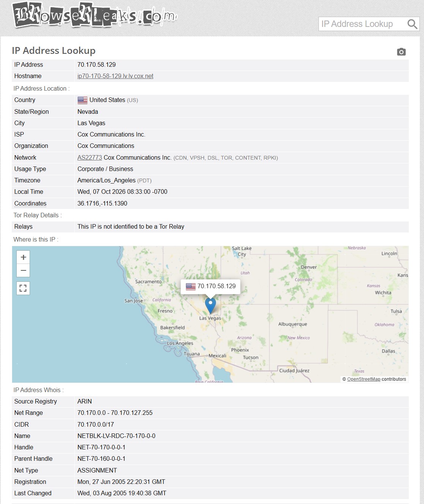The width and height of the screenshot is (424, 504).
Task: Select the America/Los_Angeles timezone value
Action: click(107, 180)
